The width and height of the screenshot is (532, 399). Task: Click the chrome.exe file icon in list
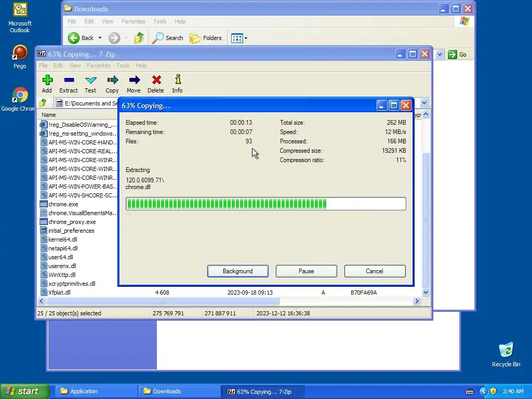(x=44, y=204)
